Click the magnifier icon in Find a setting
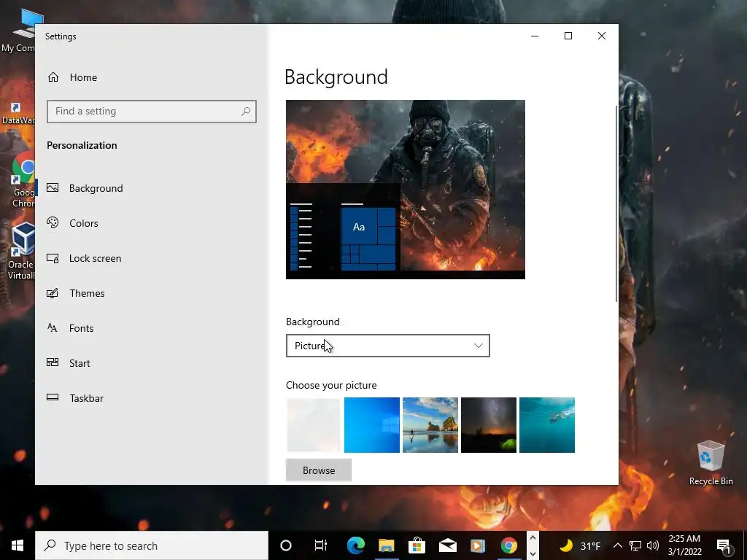Viewport: 747px width, 560px height. (x=246, y=112)
